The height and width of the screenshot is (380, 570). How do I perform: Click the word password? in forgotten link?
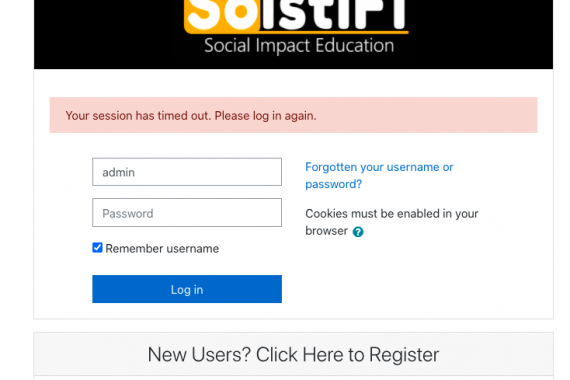[x=333, y=184]
